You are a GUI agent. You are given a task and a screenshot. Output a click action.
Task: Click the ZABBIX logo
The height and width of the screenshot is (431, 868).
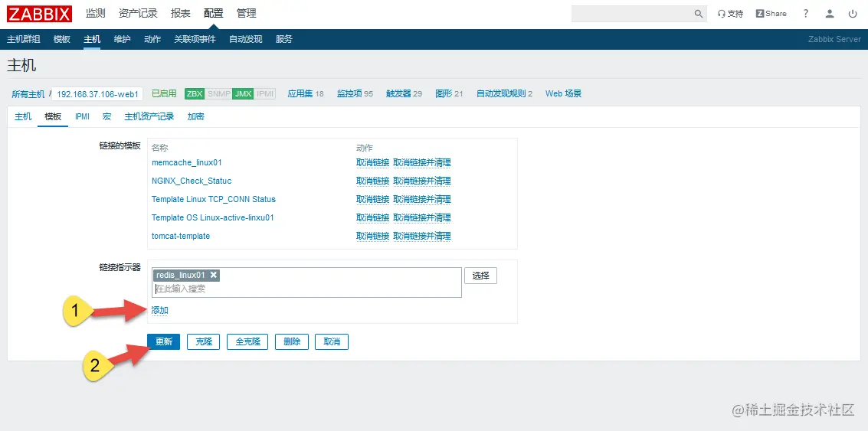tap(39, 13)
